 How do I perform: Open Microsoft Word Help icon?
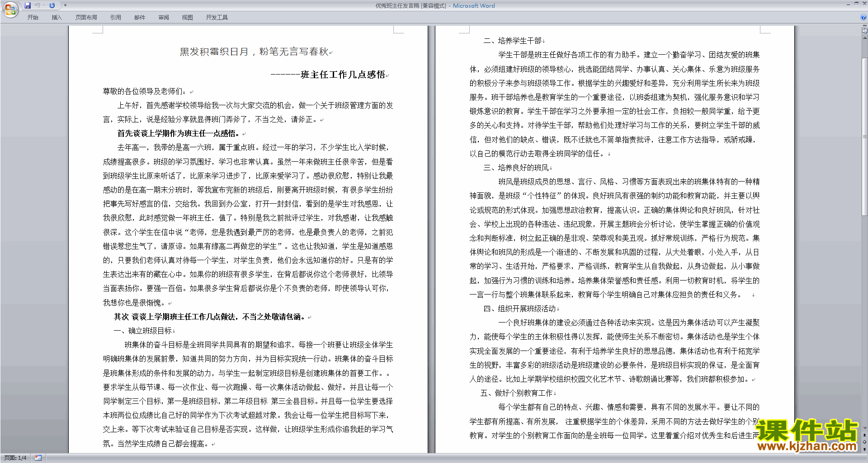point(863,18)
